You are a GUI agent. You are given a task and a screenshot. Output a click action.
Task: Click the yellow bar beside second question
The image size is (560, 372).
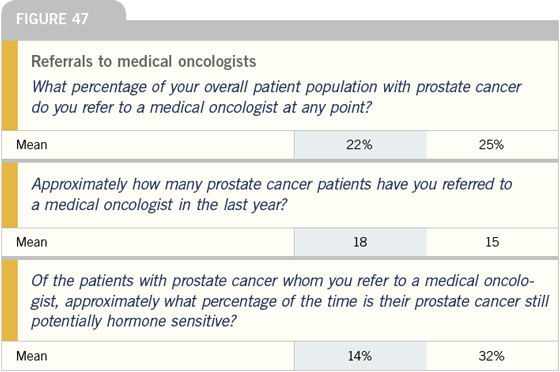(x=10, y=195)
